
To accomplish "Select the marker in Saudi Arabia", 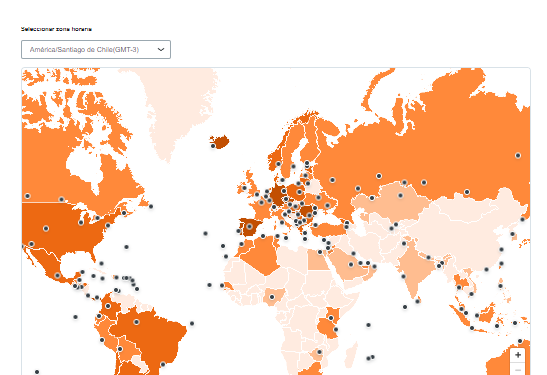I will tap(351, 265).
